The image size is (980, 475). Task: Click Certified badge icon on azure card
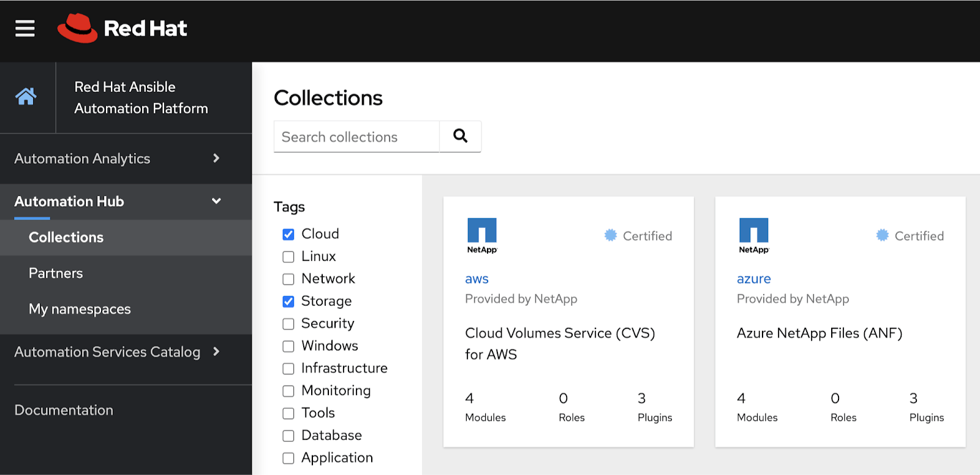882,235
